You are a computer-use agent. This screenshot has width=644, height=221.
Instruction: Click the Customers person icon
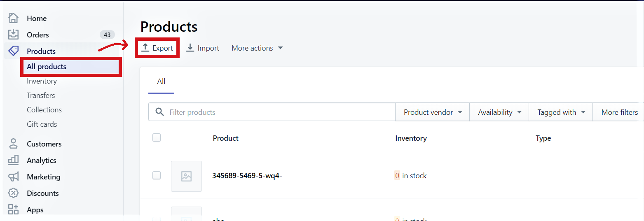point(14,144)
